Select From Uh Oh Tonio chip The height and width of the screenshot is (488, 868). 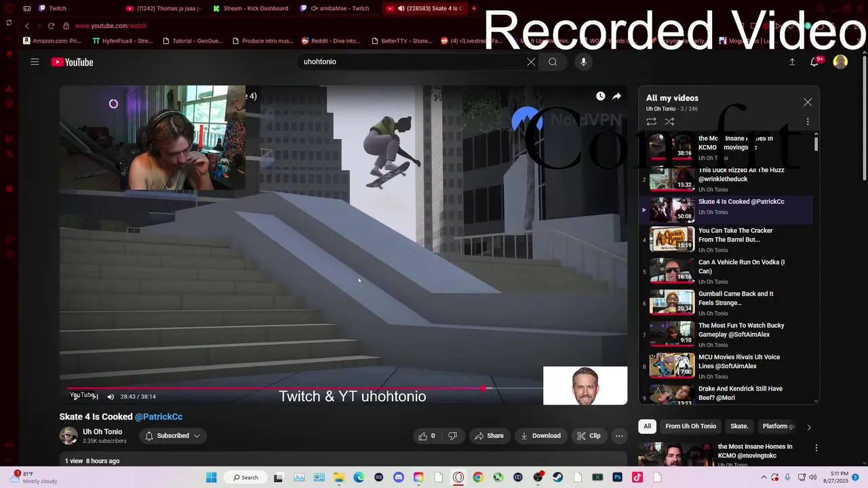point(690,426)
